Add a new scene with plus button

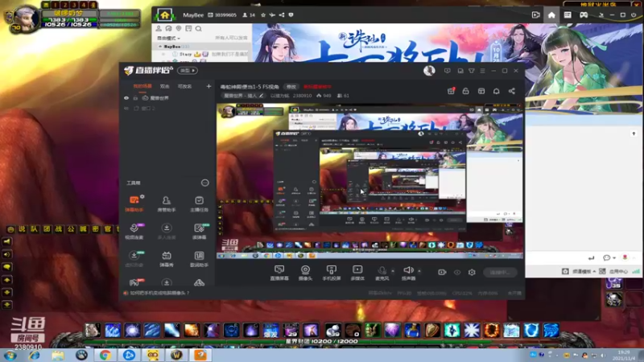click(x=208, y=86)
